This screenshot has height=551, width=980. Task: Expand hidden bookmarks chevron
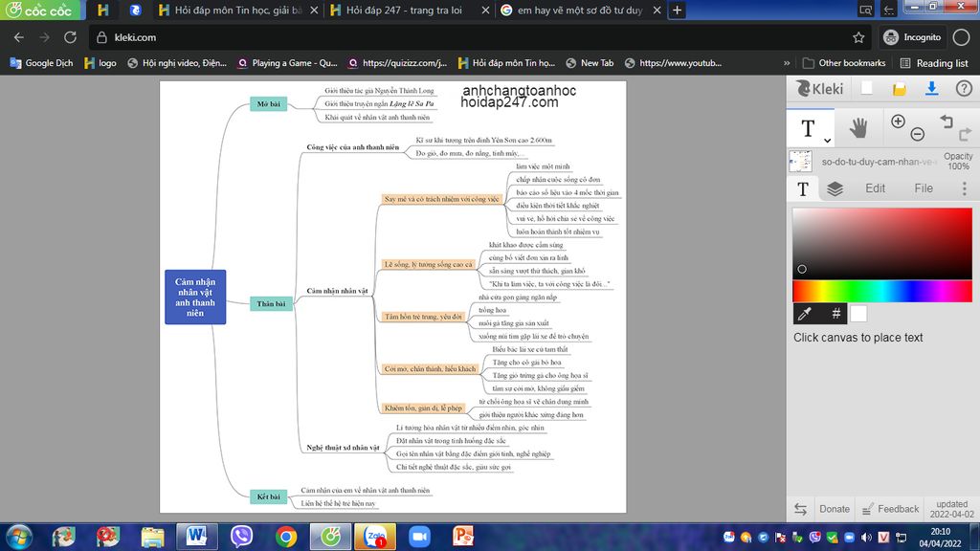[787, 63]
